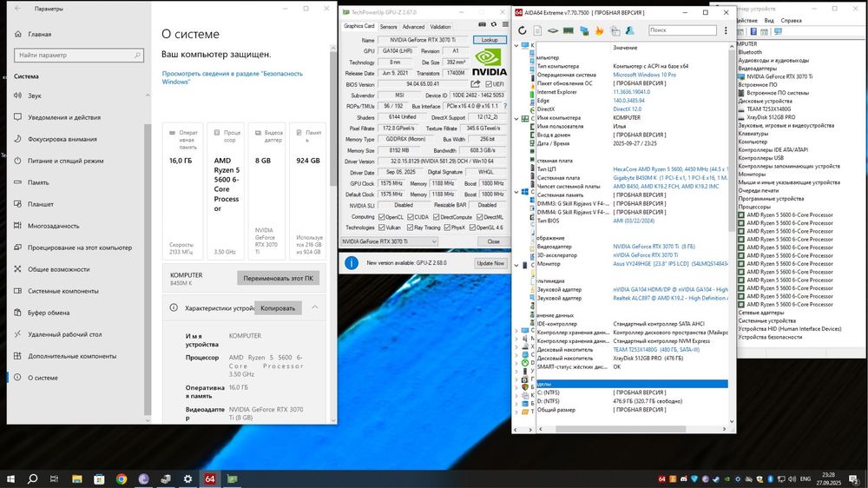Screen dimensions: 868x488
Task: Click the AIDA64 refresh toolbar icon
Action: [522, 31]
